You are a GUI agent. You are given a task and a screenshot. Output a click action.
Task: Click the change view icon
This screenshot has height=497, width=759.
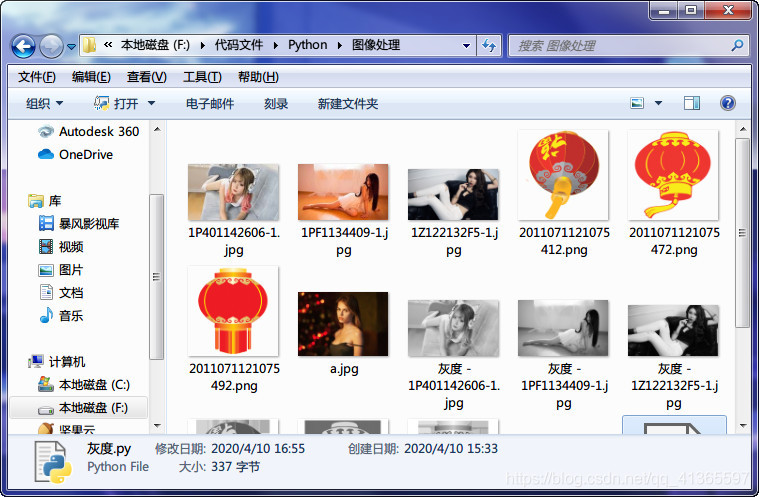[x=637, y=103]
